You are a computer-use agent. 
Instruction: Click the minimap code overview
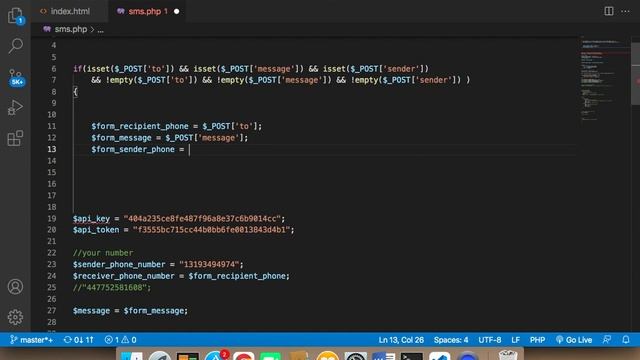(x=605, y=80)
